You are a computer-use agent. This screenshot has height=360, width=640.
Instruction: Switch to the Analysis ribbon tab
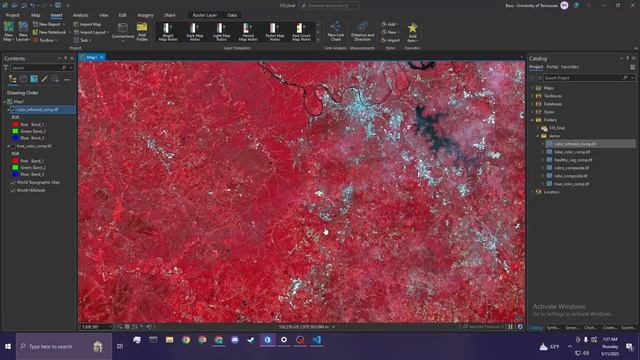pyautogui.click(x=80, y=15)
